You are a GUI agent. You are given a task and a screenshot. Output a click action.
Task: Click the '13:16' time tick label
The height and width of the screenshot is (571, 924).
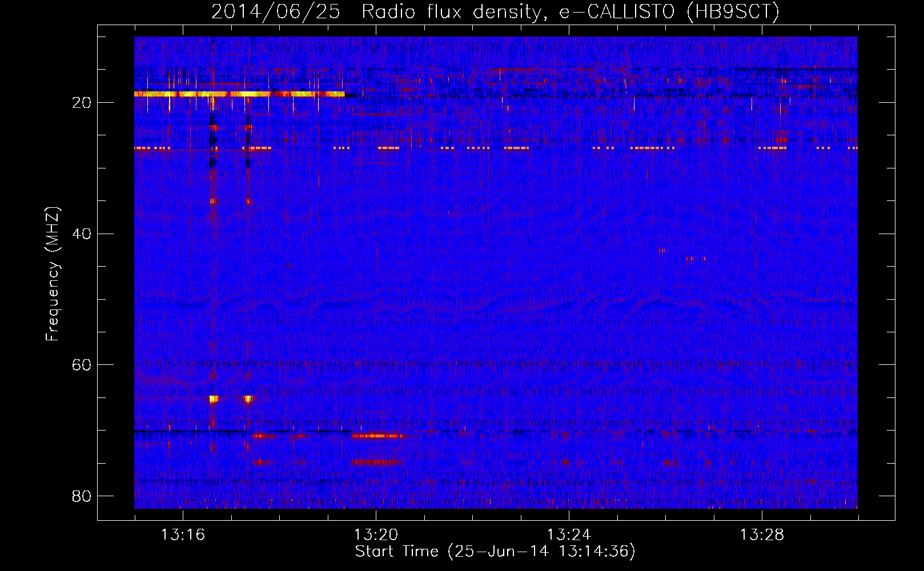tap(183, 535)
